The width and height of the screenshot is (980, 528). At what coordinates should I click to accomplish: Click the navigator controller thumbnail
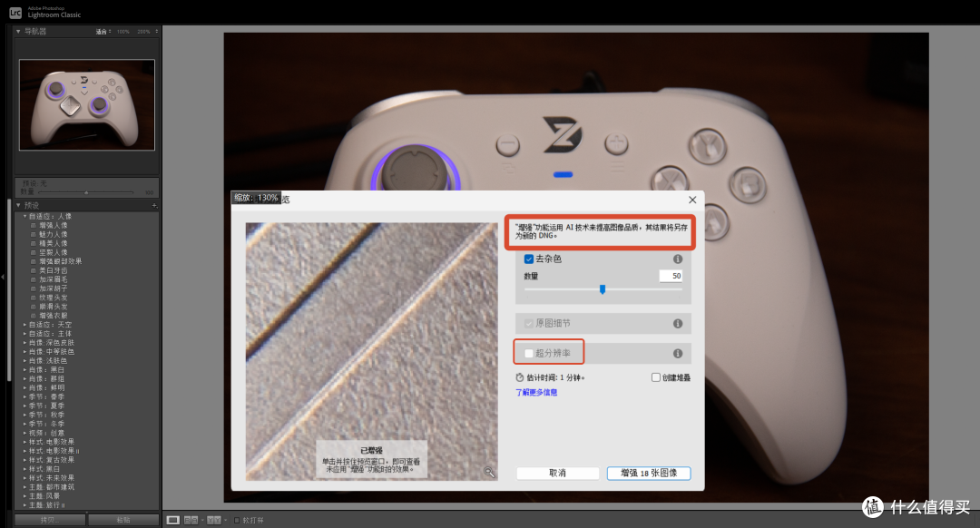click(x=87, y=105)
